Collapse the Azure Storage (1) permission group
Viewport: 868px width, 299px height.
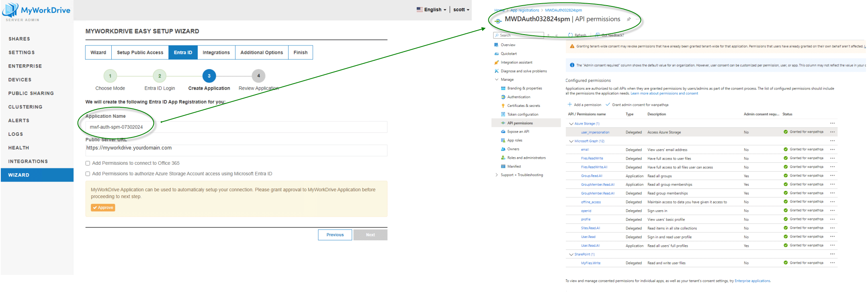tap(571, 124)
